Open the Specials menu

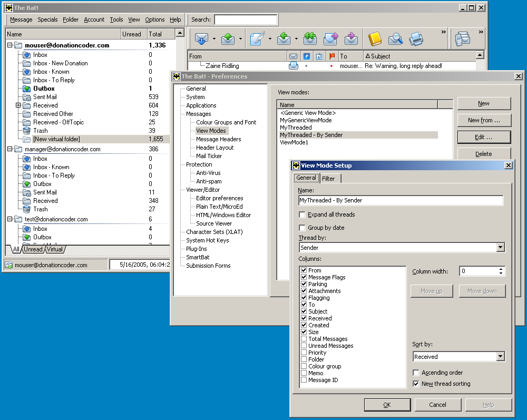[47, 20]
